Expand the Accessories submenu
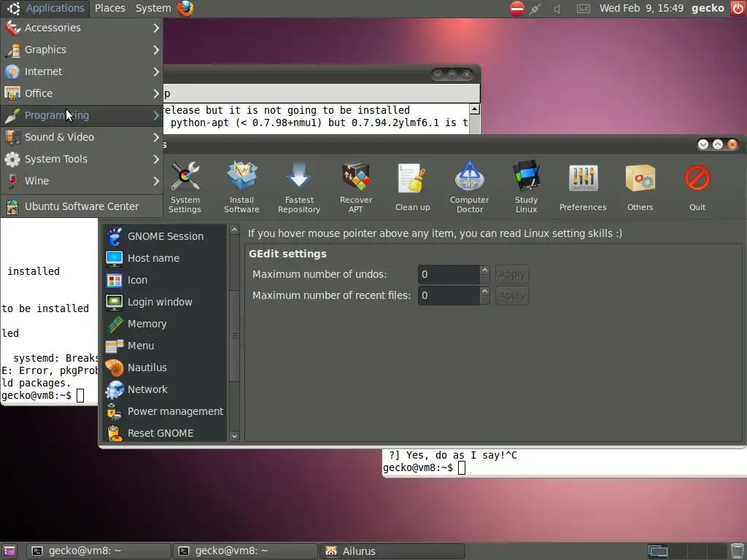This screenshot has height=560, width=747. 82,28
